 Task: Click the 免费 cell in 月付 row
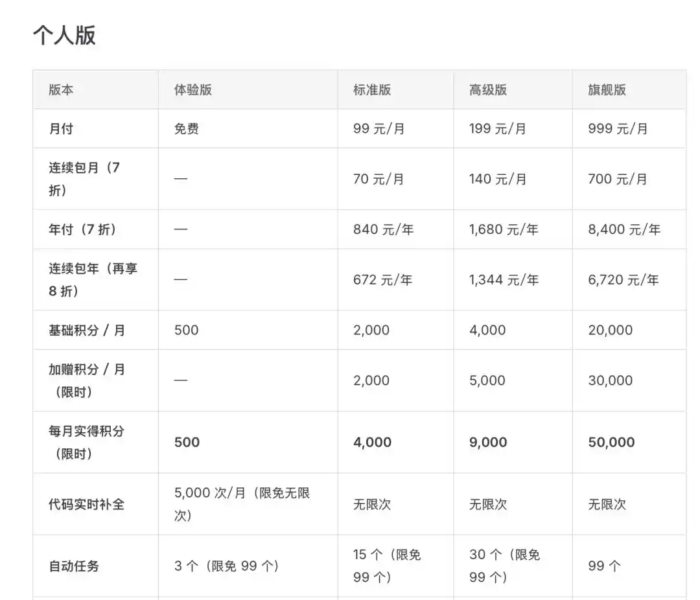click(x=186, y=128)
